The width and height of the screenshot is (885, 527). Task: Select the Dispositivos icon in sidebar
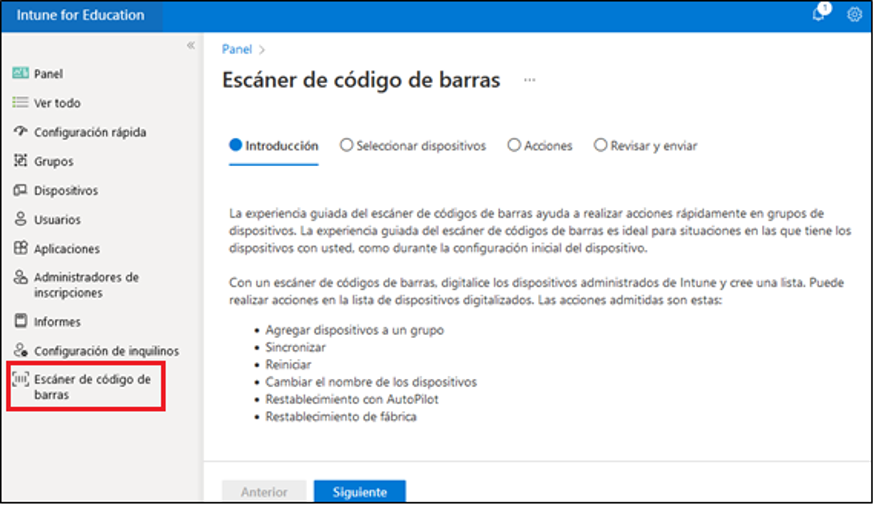coord(20,190)
